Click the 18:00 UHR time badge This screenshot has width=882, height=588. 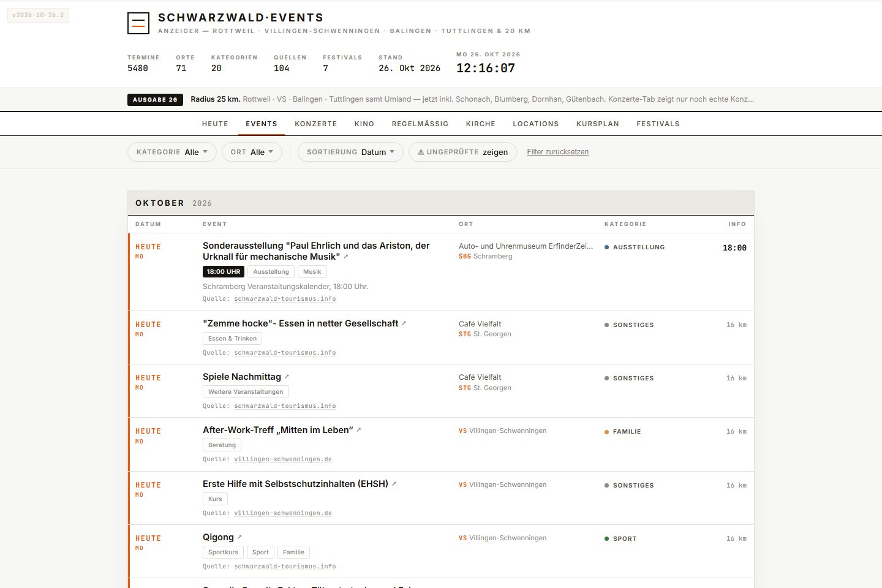click(x=224, y=271)
